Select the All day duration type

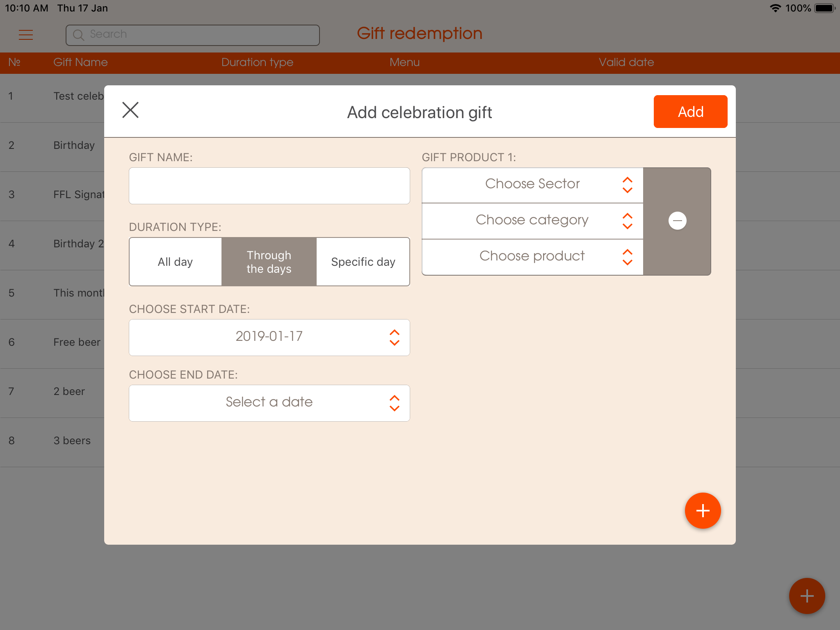coord(176,262)
